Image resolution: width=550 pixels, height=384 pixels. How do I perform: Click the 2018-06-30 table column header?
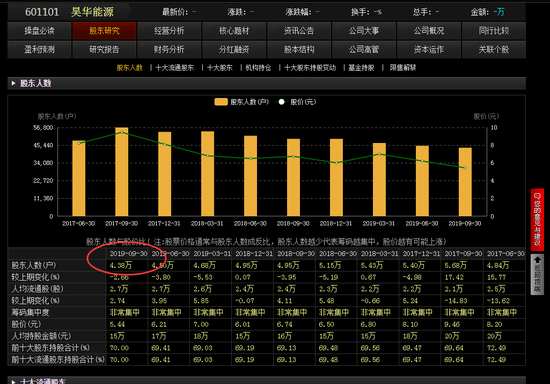[x=337, y=254]
